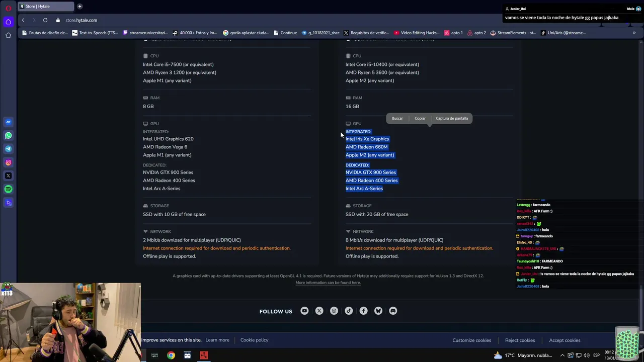This screenshot has width=644, height=362.
Task: Open the volume control in system tray
Action: [x=587, y=355]
